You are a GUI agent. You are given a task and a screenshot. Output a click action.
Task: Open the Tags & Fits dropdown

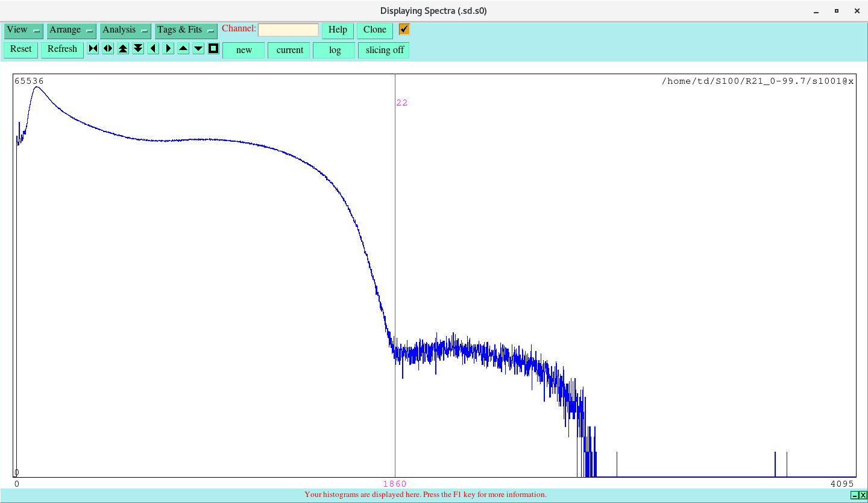coord(181,30)
